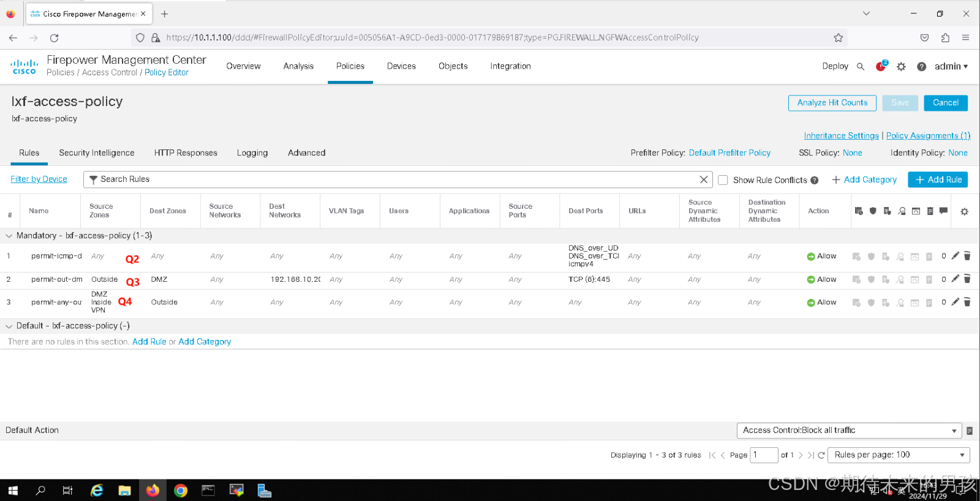The height and width of the screenshot is (501, 980).
Task: Click the Deploy button
Action: coord(835,66)
